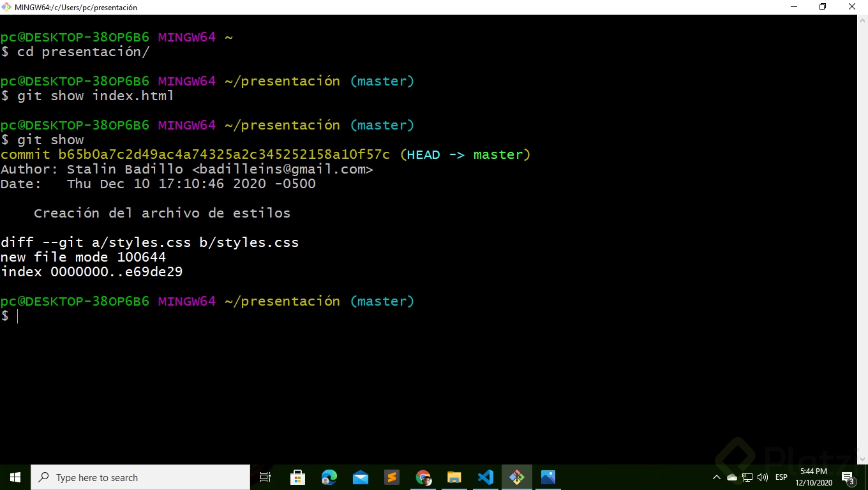Open the notification Action Center
Screen dimensions: 868x490
[x=848, y=477]
